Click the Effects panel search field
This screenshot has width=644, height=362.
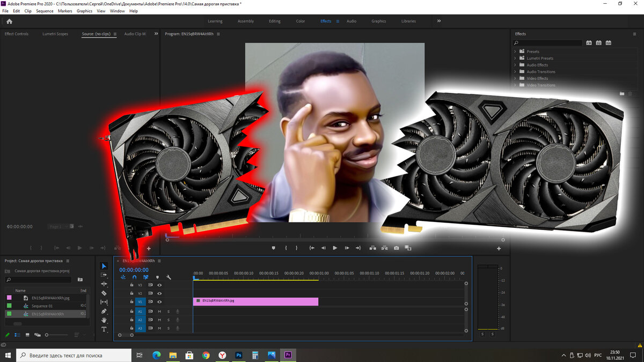point(547,43)
